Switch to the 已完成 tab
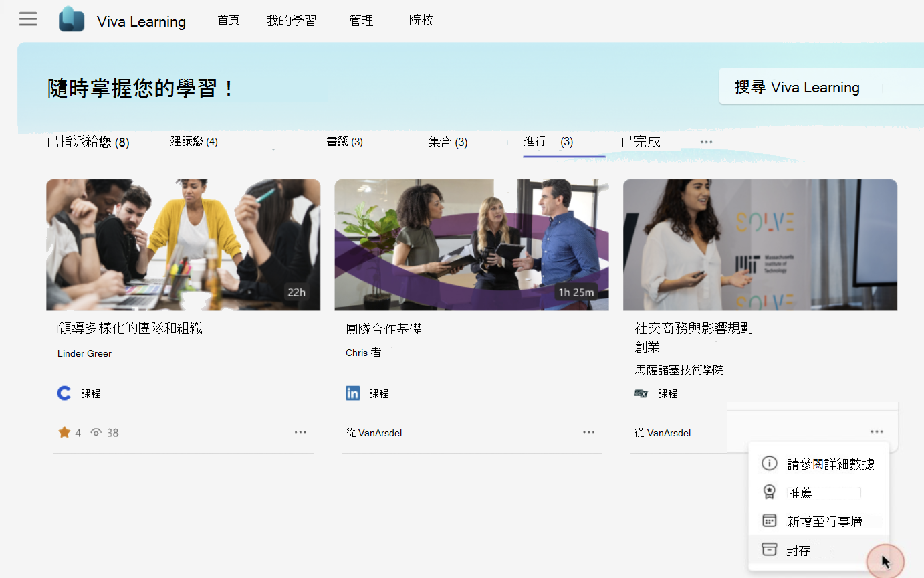 tap(641, 142)
